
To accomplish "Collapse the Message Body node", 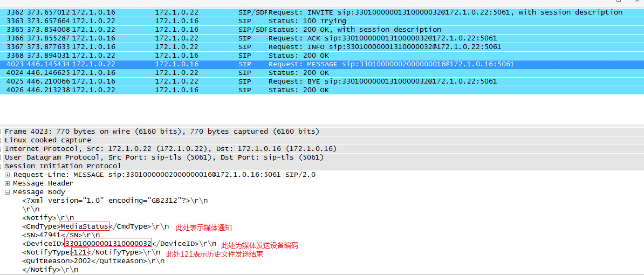I will 8,192.
